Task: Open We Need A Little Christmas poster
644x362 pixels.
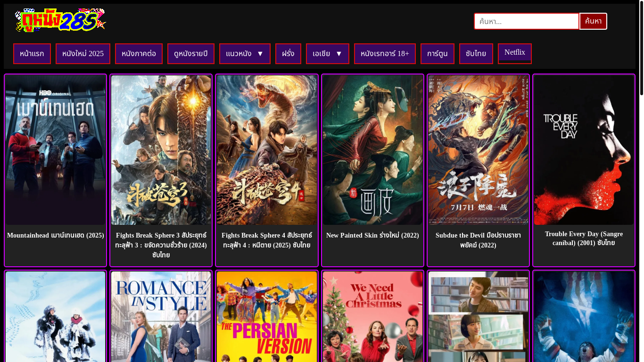Action: tap(372, 317)
